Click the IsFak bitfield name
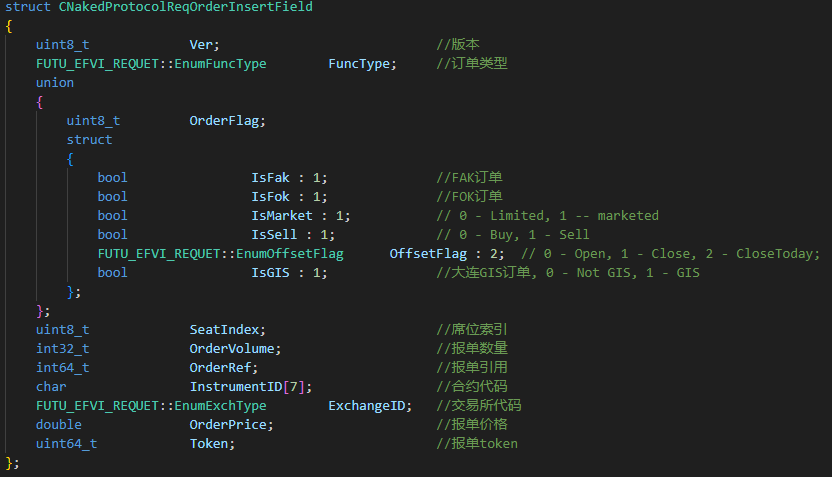Viewport: 832px width, 477px height. 273,178
